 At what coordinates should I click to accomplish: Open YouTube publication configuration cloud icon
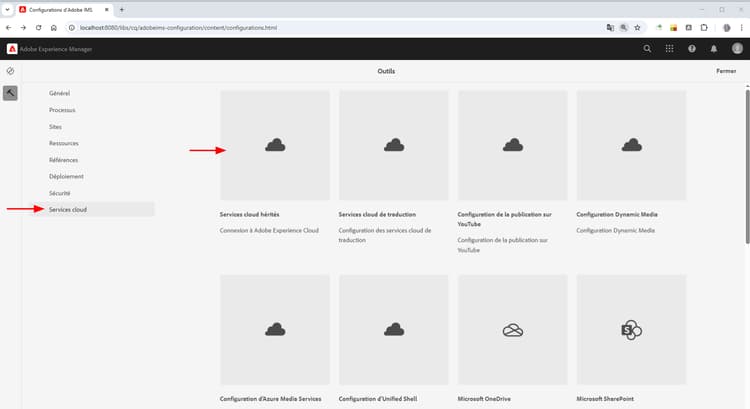pos(513,145)
